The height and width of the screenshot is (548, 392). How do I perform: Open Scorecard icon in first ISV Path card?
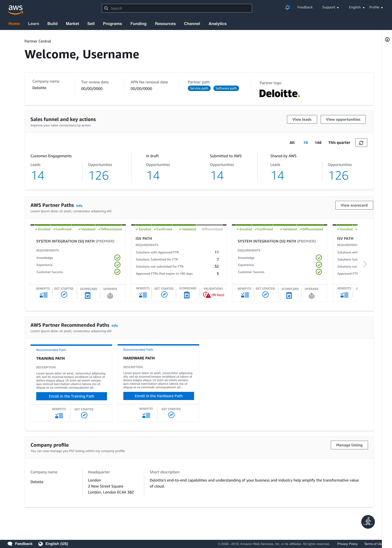click(x=187, y=295)
